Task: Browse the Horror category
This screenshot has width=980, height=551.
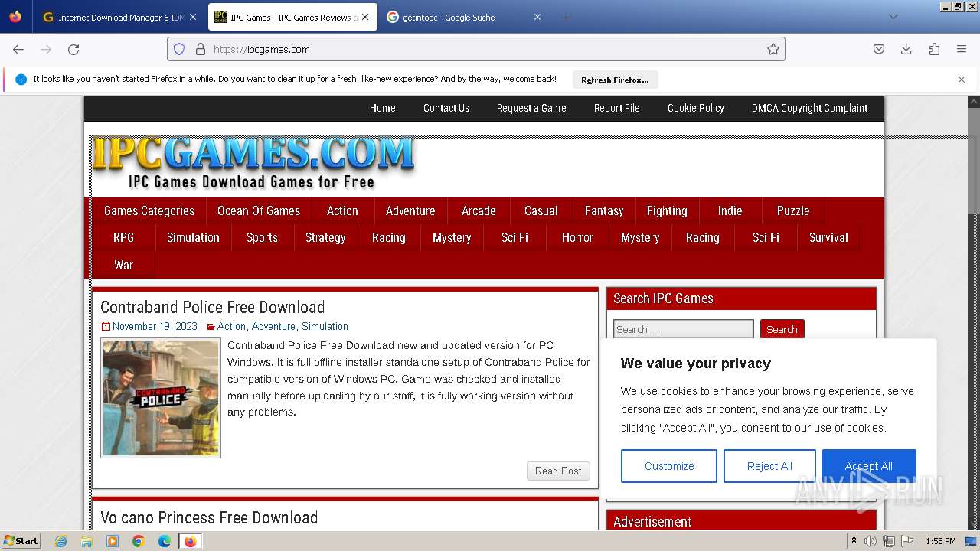Action: coord(577,237)
